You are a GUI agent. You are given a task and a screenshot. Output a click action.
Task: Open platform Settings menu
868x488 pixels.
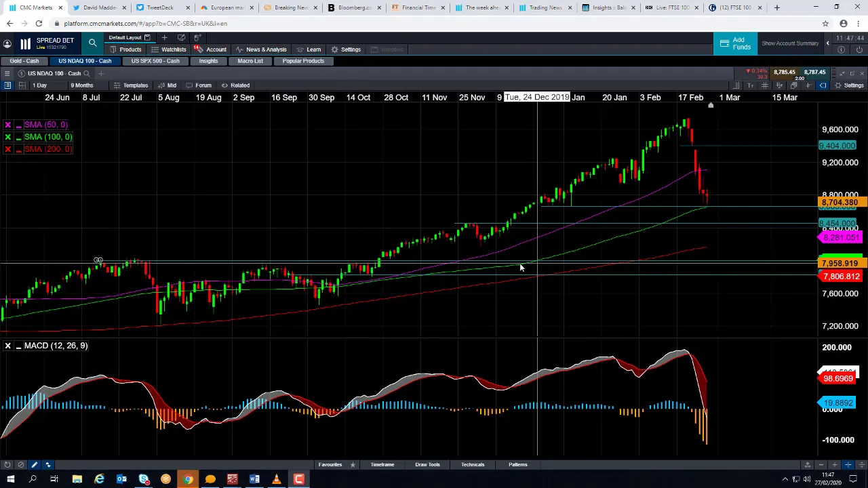(x=346, y=49)
